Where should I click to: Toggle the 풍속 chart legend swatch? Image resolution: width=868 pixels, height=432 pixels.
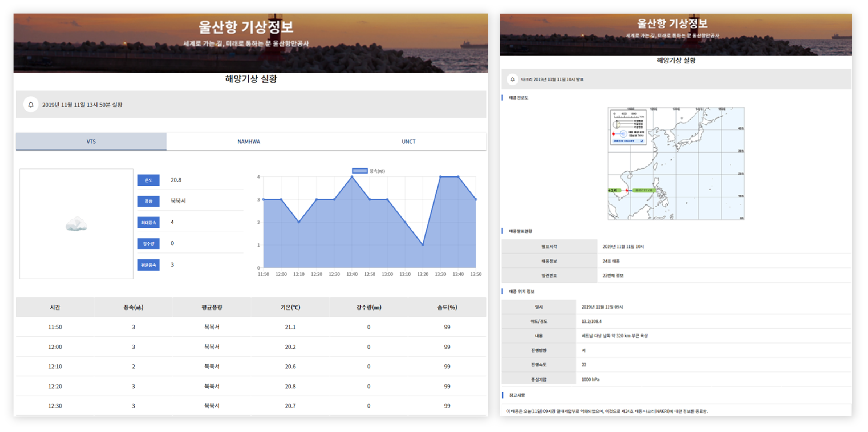pos(359,171)
